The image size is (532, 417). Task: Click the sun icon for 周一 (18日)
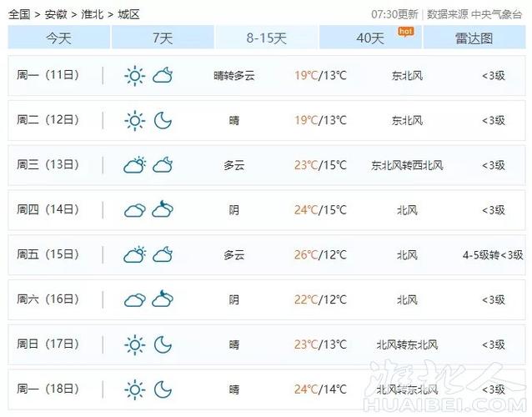pos(135,389)
